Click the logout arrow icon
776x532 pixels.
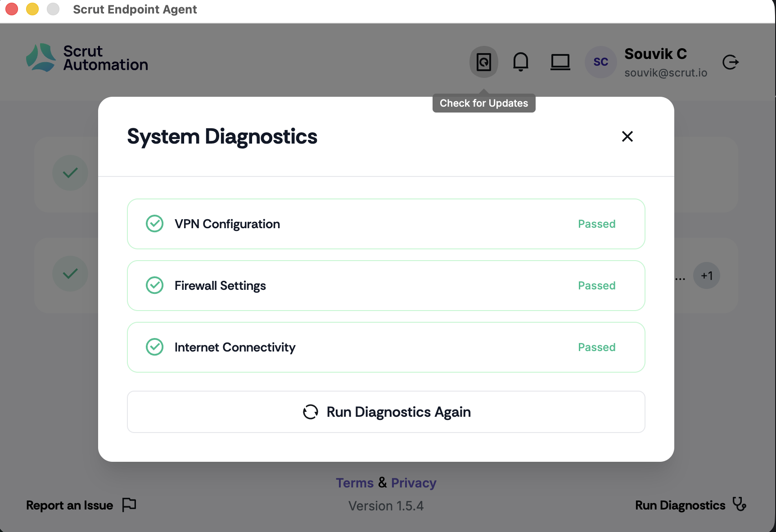731,62
